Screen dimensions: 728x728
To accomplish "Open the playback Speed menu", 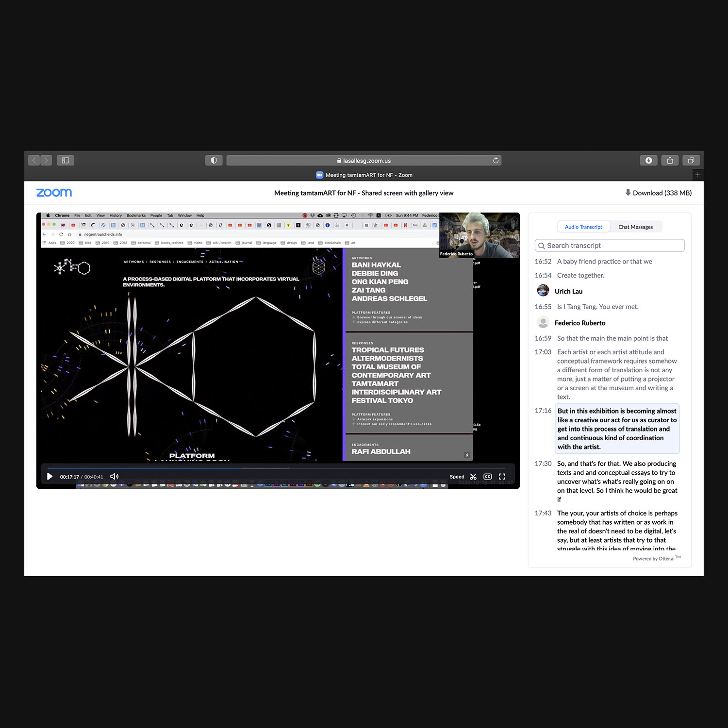I will point(457,477).
